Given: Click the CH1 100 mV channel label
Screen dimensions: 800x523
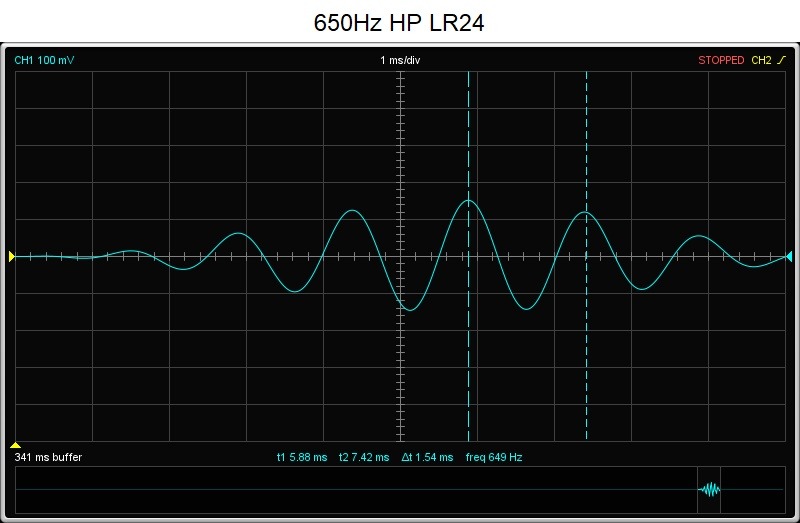Looking at the screenshot, I should click(x=44, y=60).
